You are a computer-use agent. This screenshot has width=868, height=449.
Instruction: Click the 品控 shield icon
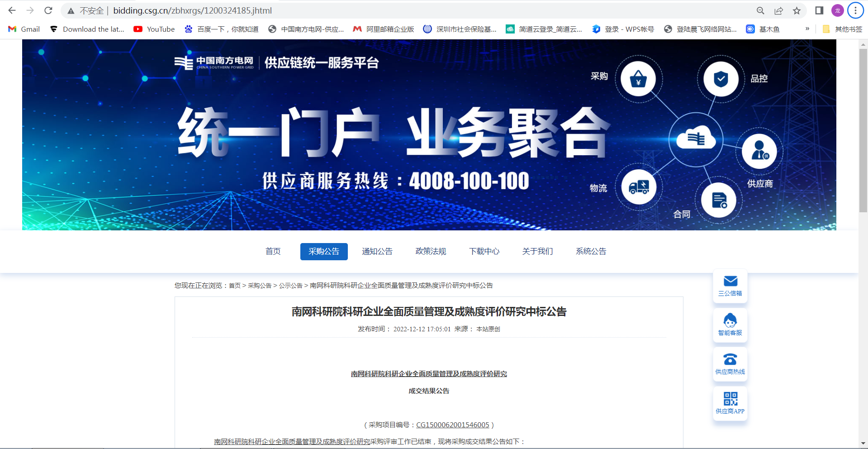[721, 79]
